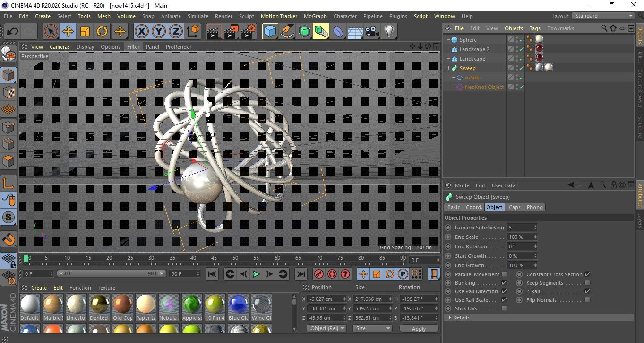Viewport: 644px width, 343px height.
Task: Select NeoKnot Object in the object tree
Action: [484, 87]
